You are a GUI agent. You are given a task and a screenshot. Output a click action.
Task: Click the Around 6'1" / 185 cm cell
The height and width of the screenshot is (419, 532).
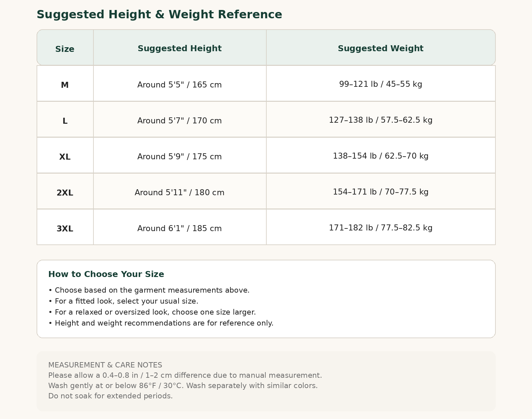(x=180, y=228)
